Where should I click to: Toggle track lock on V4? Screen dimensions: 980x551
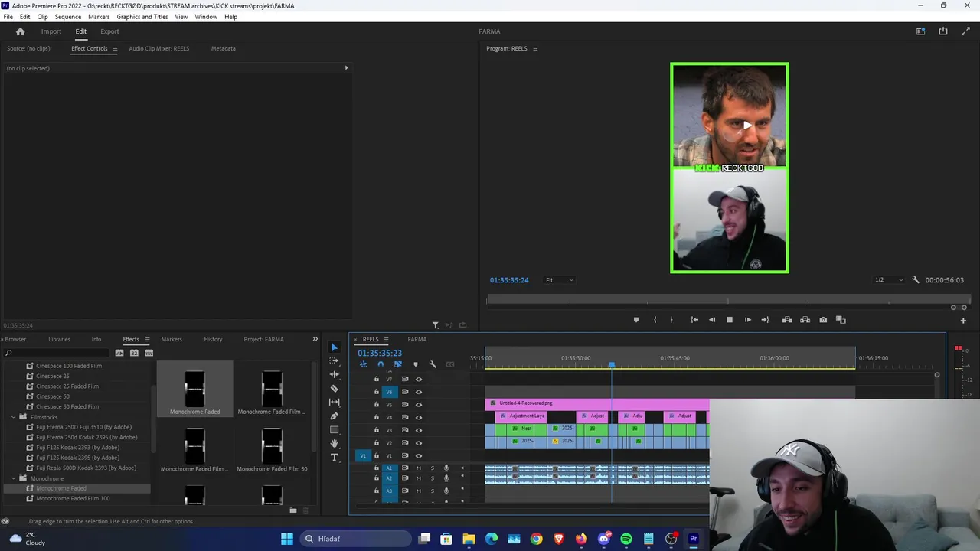(x=376, y=417)
